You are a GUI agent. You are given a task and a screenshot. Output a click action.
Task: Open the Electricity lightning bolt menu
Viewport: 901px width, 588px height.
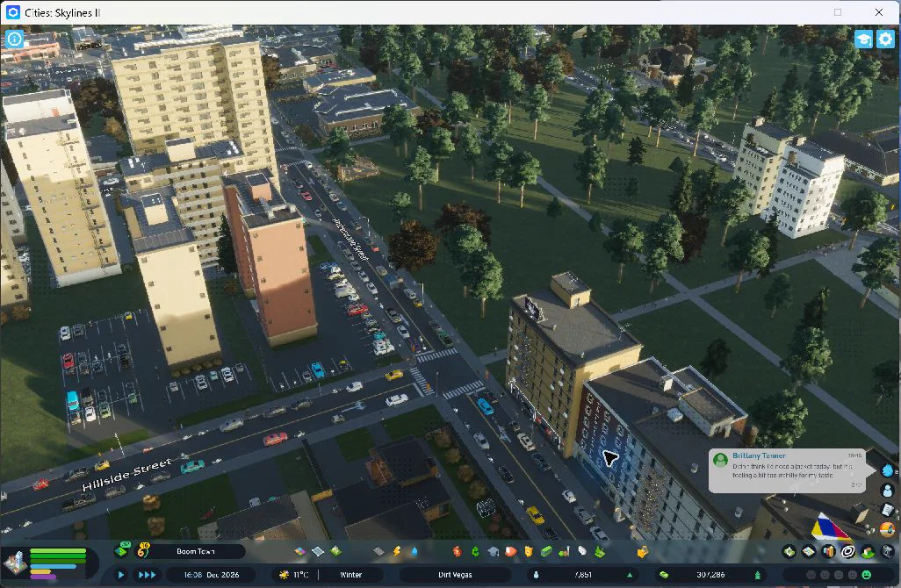pos(396,551)
